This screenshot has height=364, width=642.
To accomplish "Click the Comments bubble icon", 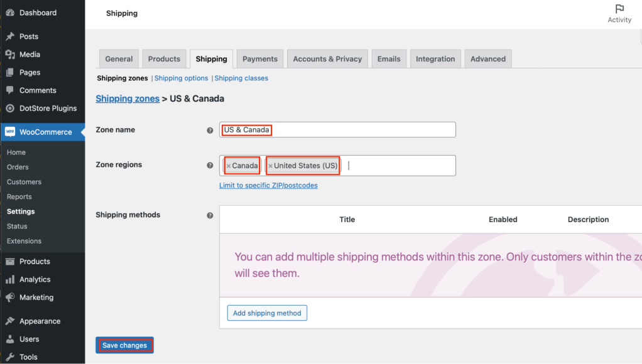I will point(11,90).
